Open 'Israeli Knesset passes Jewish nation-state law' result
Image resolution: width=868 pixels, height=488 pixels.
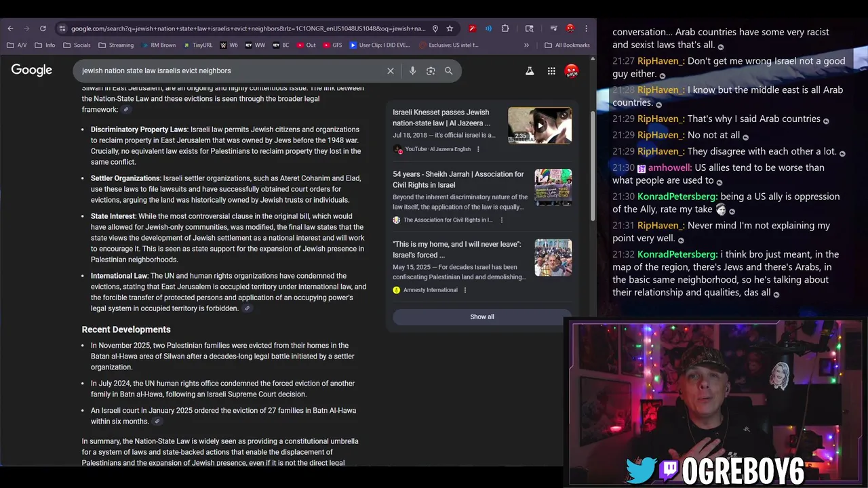[x=441, y=118]
